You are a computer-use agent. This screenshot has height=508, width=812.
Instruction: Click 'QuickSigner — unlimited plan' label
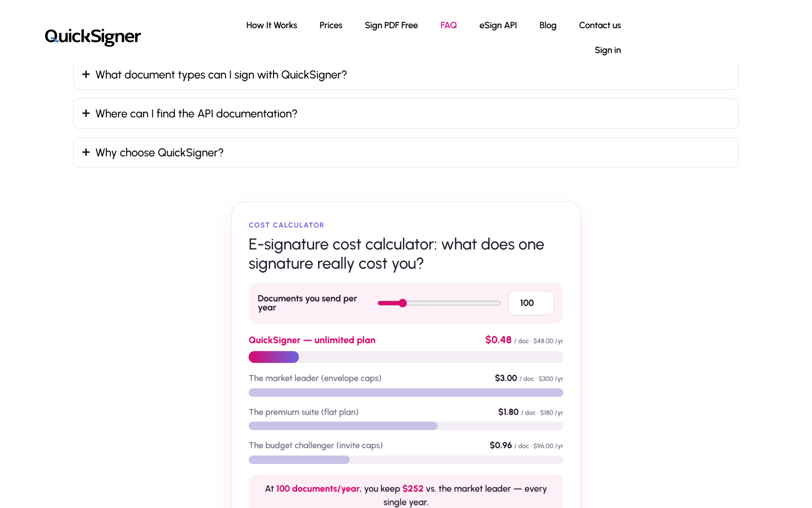tap(312, 340)
